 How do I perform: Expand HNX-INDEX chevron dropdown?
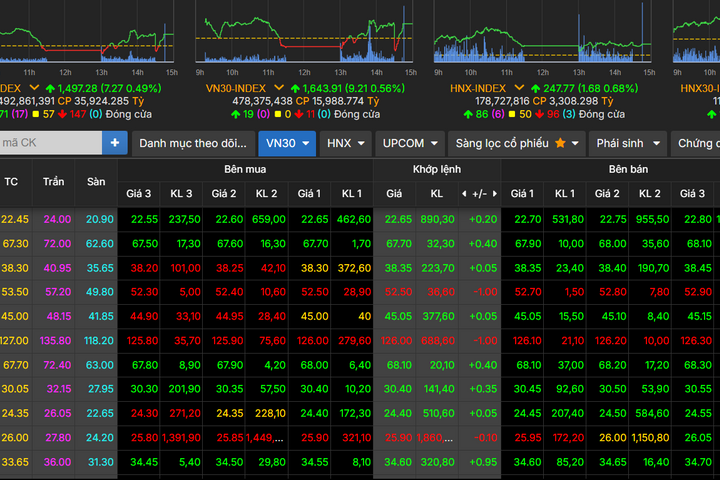[519, 87]
